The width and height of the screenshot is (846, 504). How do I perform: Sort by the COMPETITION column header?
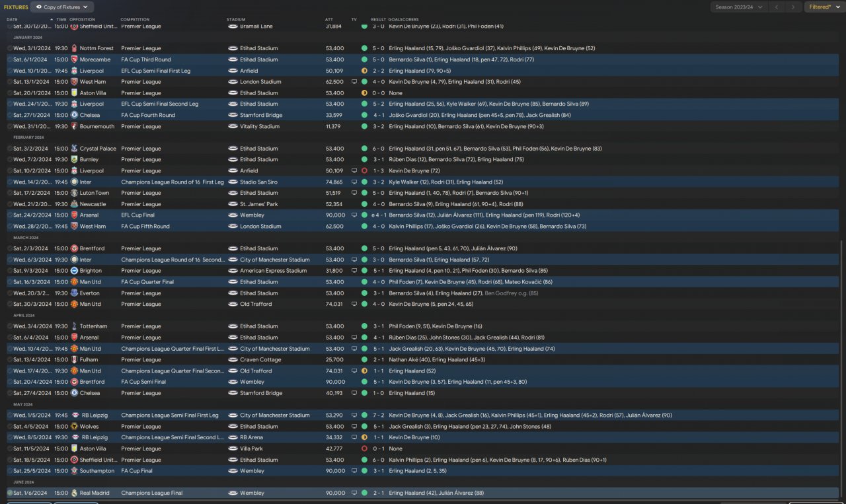[134, 19]
